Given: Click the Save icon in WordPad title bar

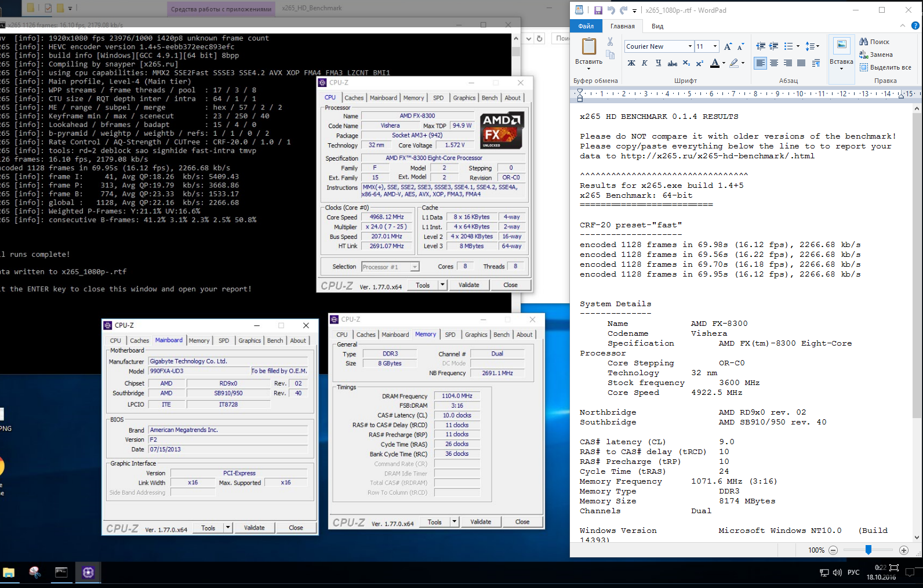Looking at the screenshot, I should click(x=598, y=10).
